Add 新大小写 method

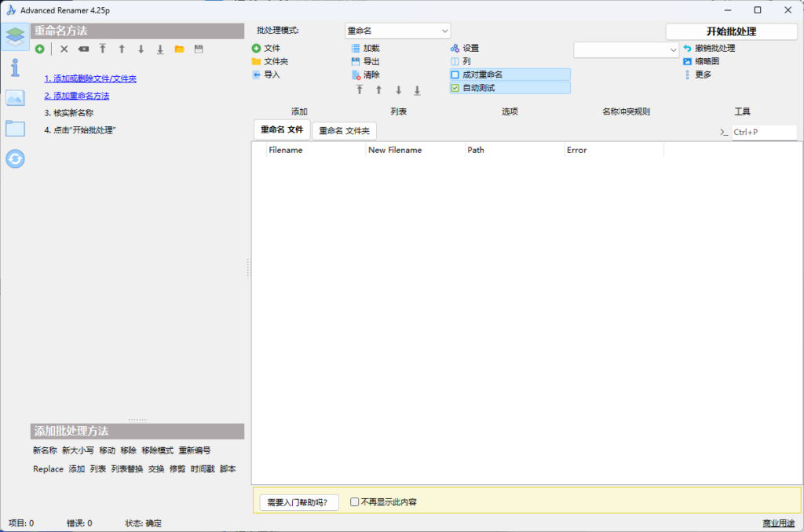point(78,450)
